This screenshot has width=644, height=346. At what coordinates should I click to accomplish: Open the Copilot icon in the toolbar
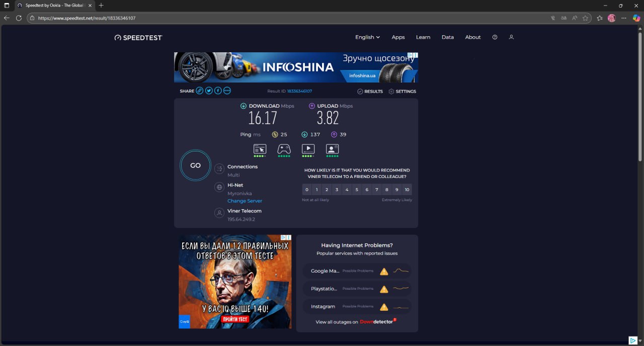[637, 18]
